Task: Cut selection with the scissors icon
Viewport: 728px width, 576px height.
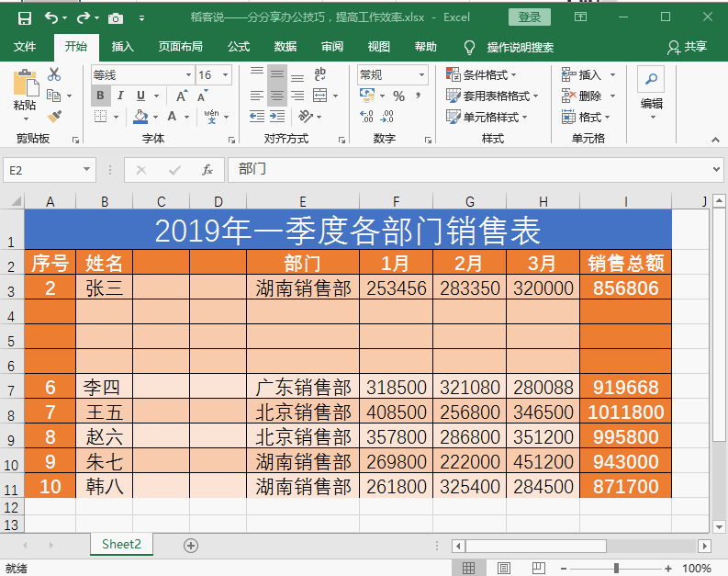Action: (54, 74)
